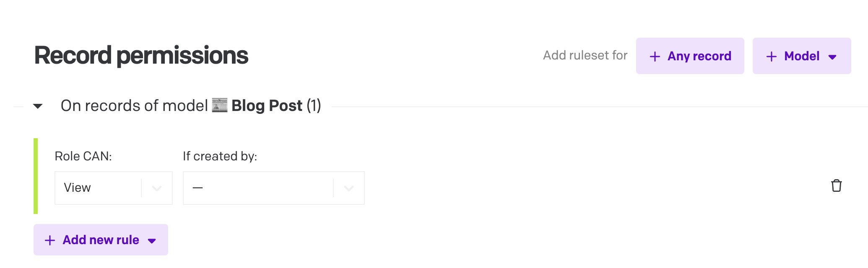
Task: Click the plus icon in Model button
Action: point(772,56)
